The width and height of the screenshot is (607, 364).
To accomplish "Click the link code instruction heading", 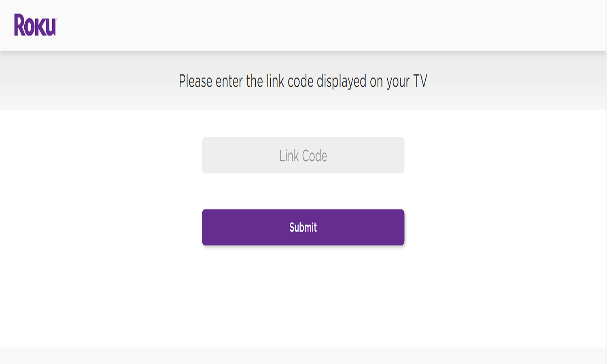I will 303,81.
